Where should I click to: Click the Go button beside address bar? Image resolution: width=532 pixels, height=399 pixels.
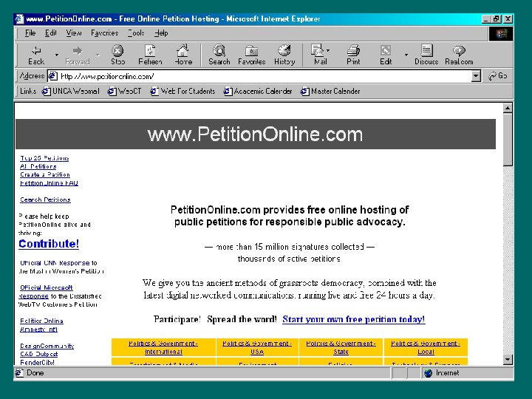(498, 76)
